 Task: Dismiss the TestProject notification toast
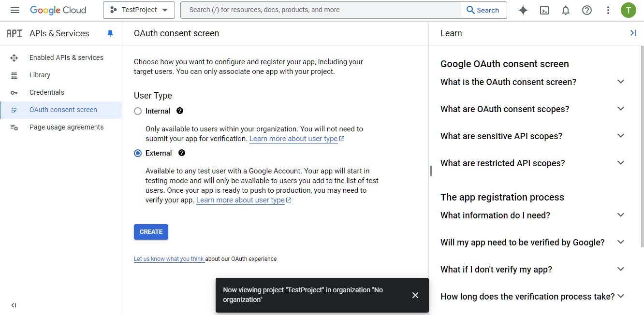(415, 295)
